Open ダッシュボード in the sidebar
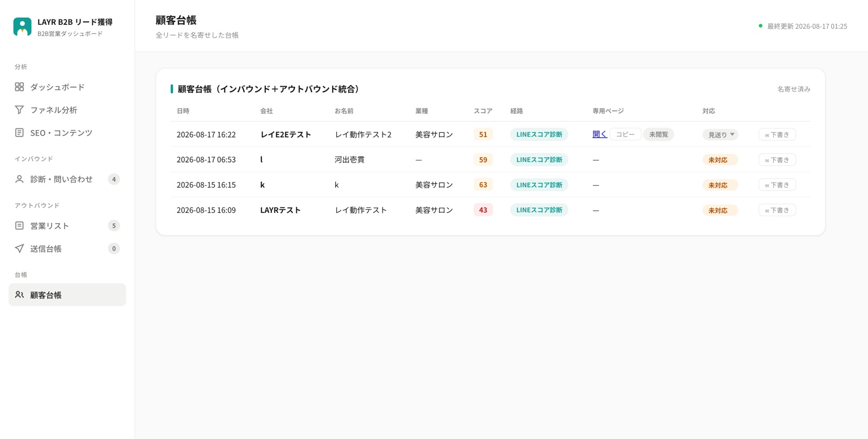This screenshot has width=868, height=439. click(x=67, y=87)
